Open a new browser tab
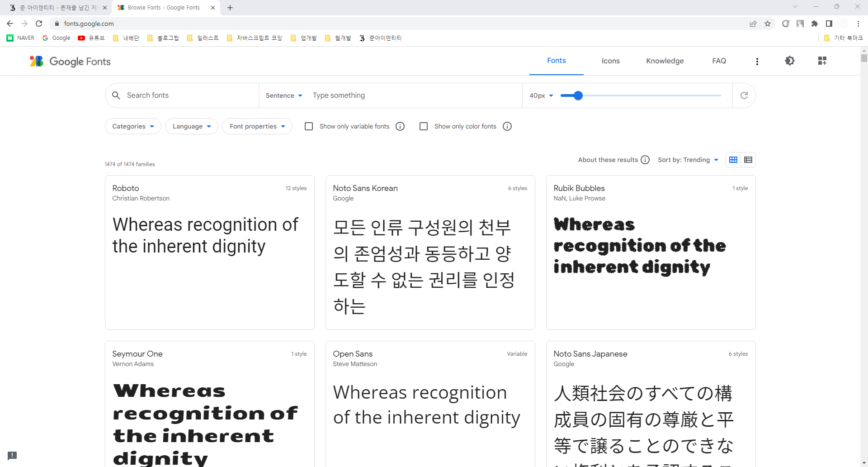 (230, 8)
